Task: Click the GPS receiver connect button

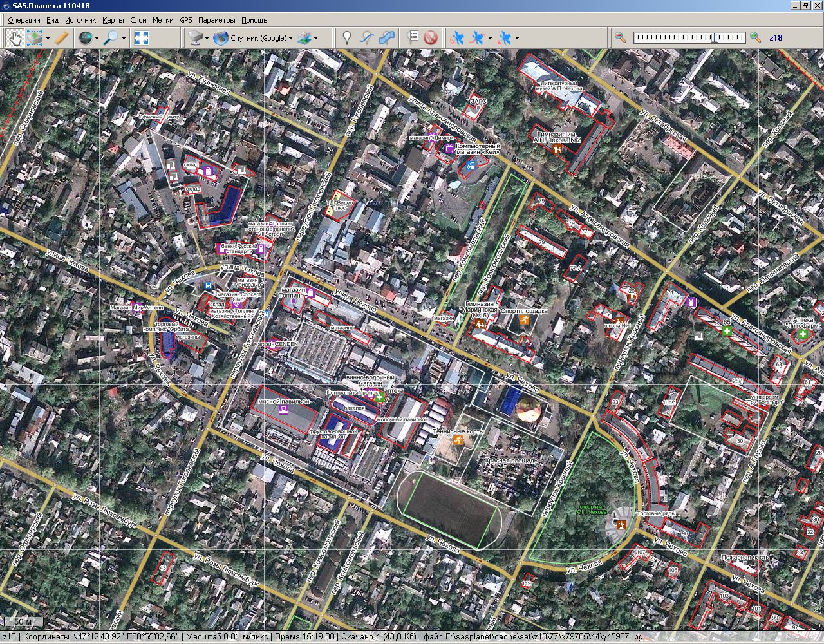Action: click(456, 38)
